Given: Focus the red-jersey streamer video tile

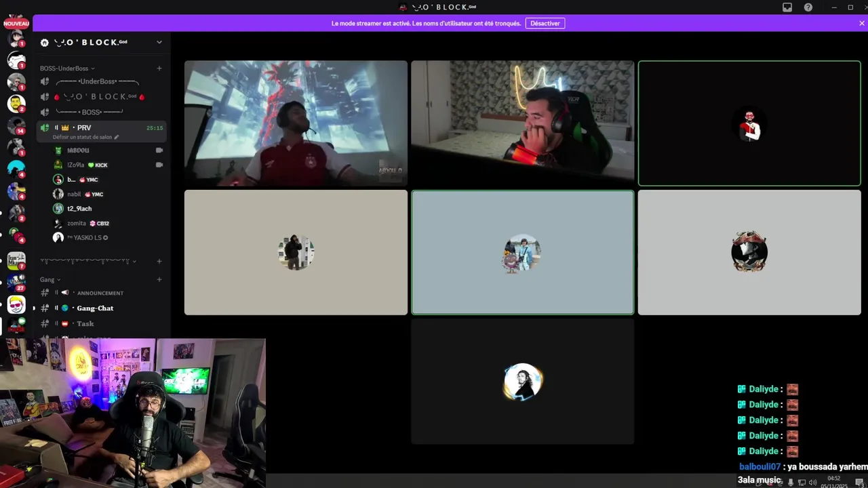Looking at the screenshot, I should tap(296, 123).
